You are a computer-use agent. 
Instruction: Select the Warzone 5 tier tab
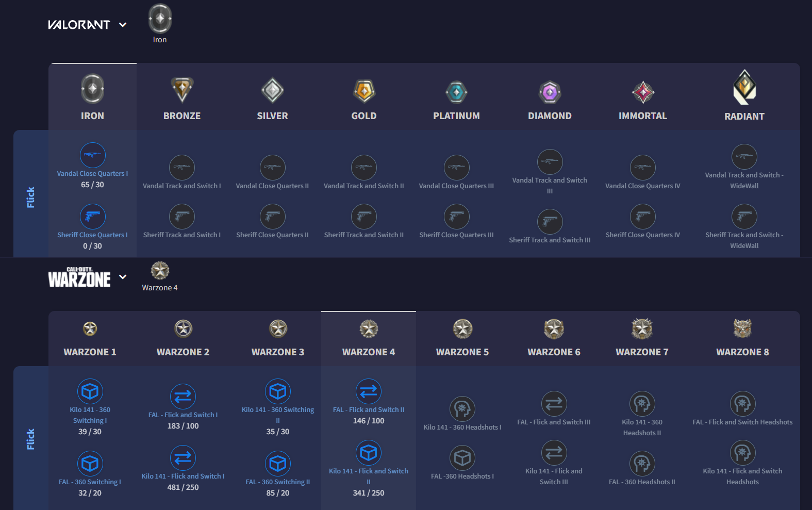pyautogui.click(x=462, y=338)
